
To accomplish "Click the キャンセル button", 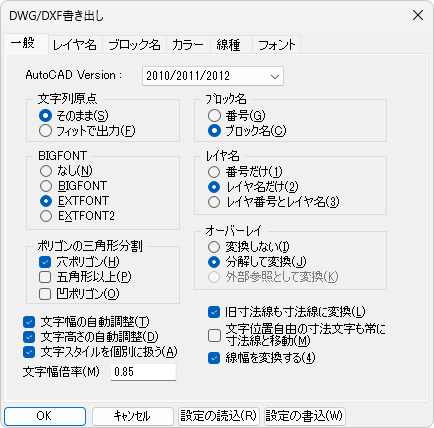I will point(132,416).
